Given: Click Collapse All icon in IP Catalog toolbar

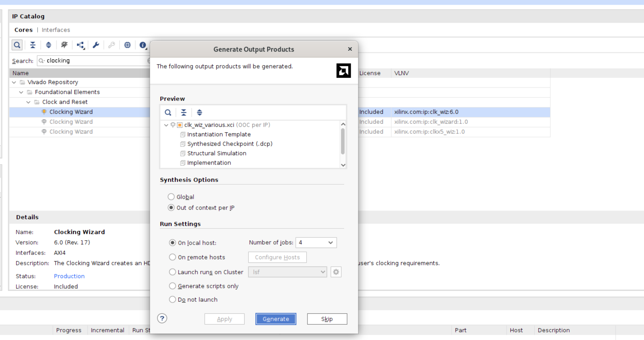Looking at the screenshot, I should [x=33, y=45].
